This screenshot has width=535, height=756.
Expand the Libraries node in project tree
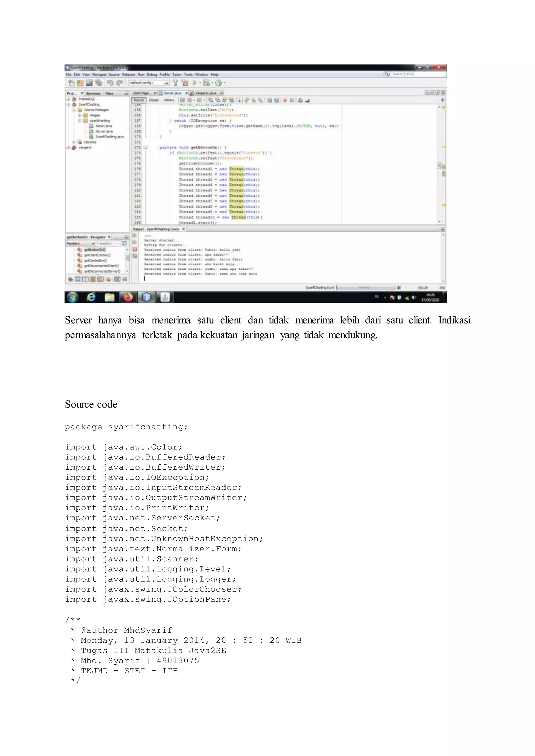pos(74,142)
